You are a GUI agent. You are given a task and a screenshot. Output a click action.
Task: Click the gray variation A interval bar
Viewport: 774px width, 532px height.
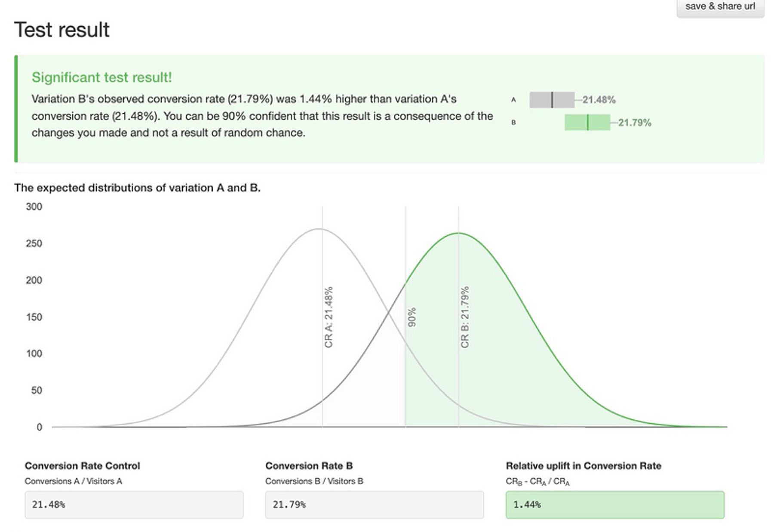point(552,100)
